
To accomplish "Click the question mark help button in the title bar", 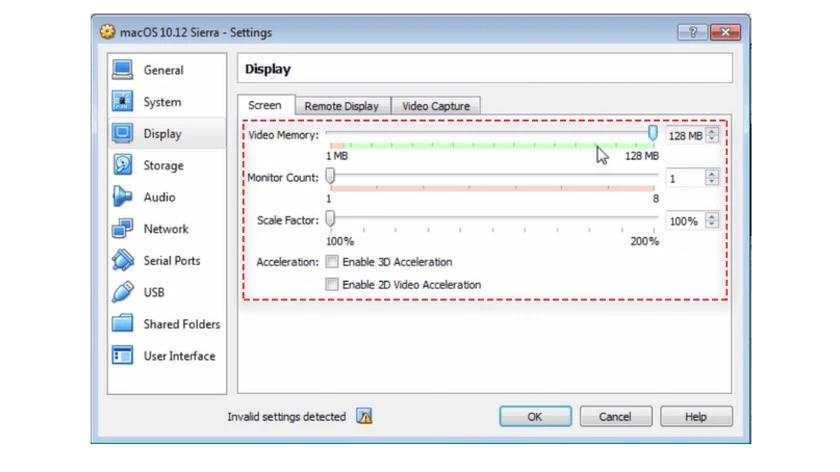I will 692,32.
